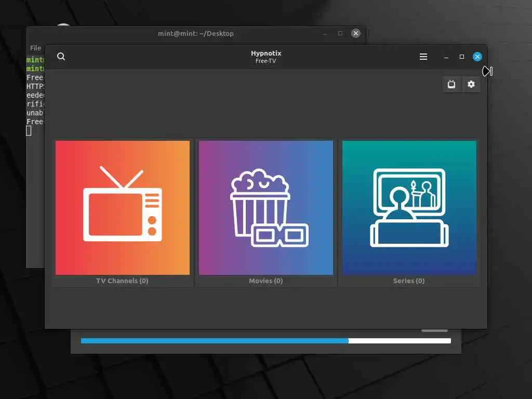Click the Movies (0) label

coord(265,281)
